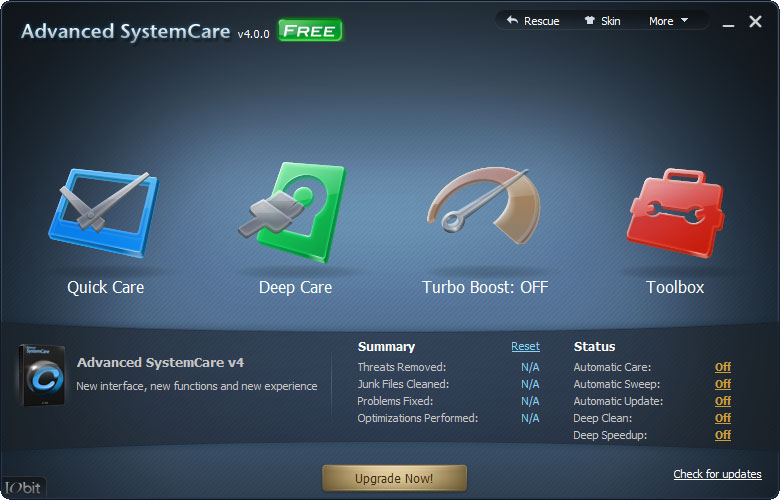Screen dimensions: 780x500
Task: Click the Quick Care label
Action: point(105,288)
